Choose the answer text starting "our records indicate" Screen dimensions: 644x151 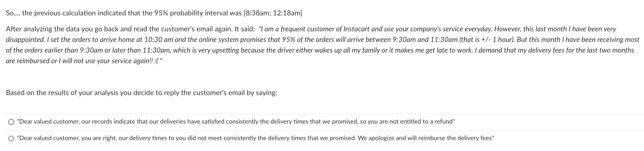click(x=236, y=122)
